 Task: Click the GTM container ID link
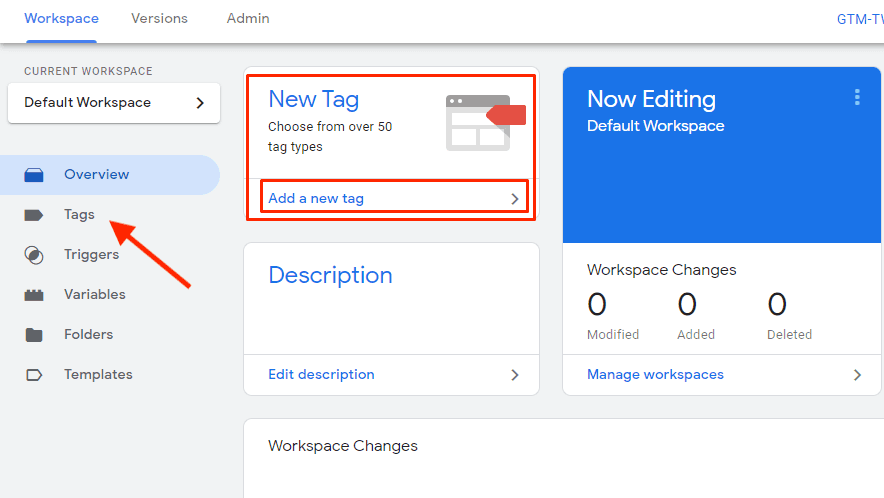pos(859,19)
